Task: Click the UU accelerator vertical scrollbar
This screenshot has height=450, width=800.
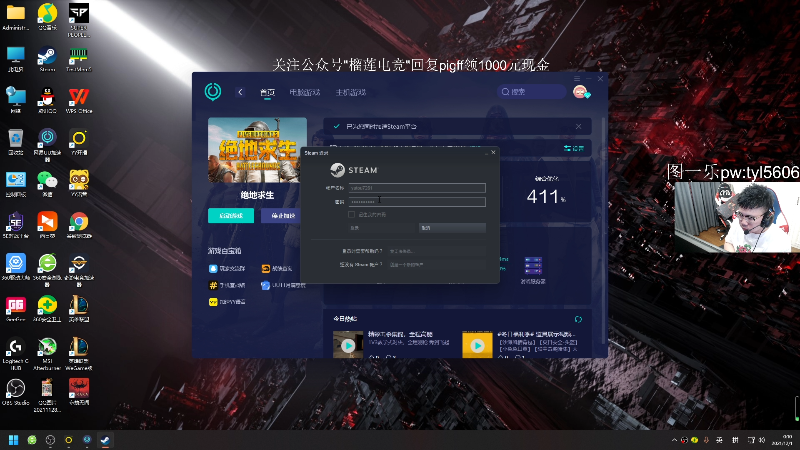Action: pyautogui.click(x=604, y=230)
